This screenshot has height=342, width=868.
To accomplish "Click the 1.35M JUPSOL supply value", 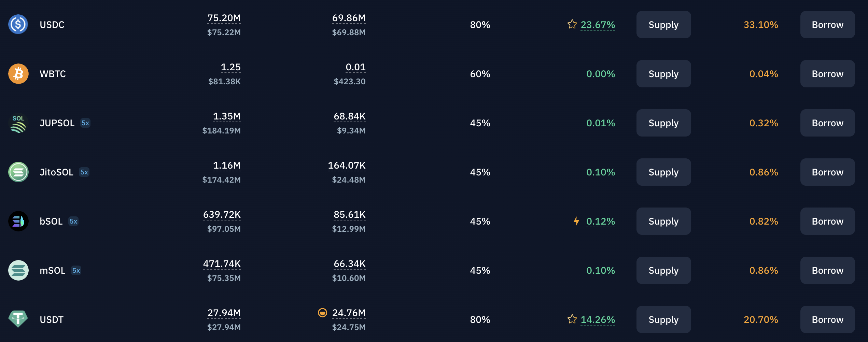I will 227,116.
